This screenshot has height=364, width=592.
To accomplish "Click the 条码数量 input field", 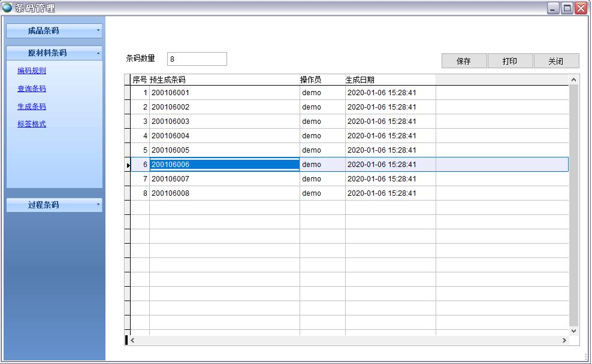I will click(x=197, y=59).
